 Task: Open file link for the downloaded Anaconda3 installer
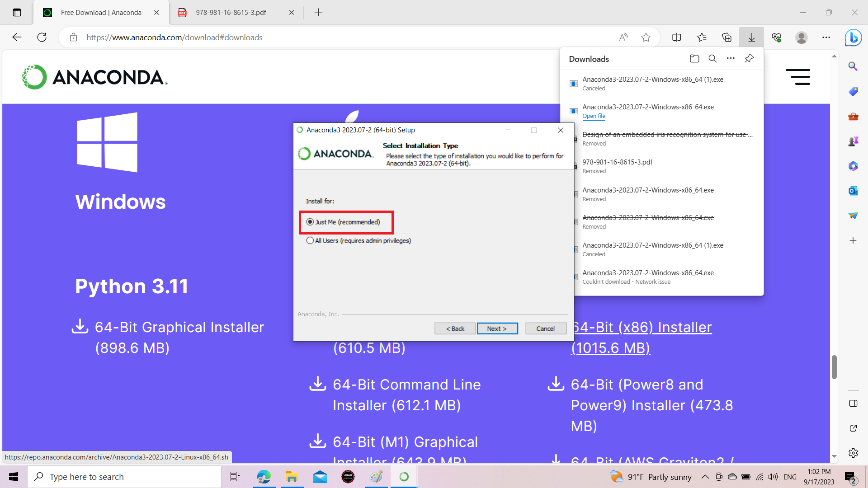click(594, 116)
